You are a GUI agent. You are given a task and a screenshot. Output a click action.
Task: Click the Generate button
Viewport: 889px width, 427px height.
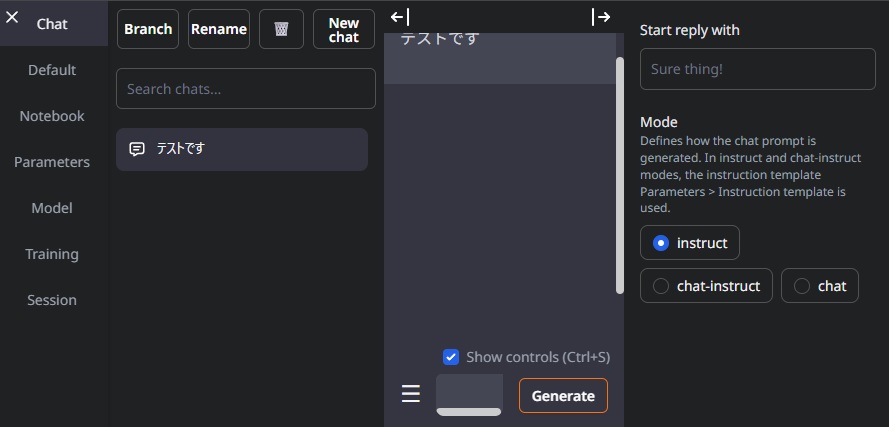tap(563, 395)
